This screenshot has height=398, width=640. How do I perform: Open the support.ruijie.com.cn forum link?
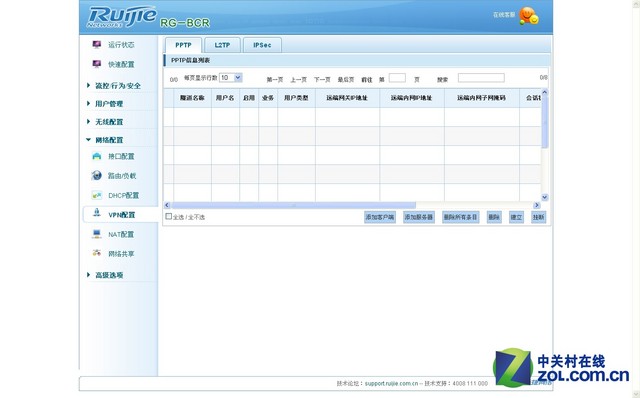click(391, 383)
